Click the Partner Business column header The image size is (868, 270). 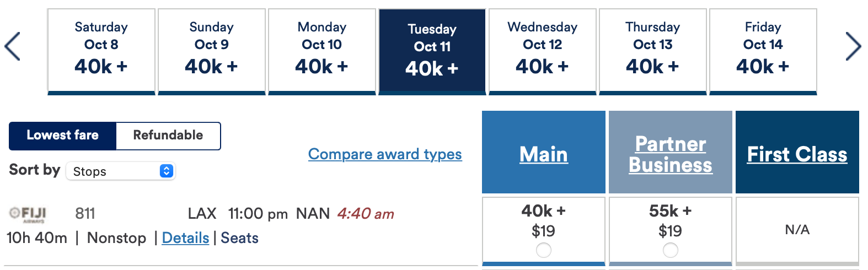(x=671, y=154)
